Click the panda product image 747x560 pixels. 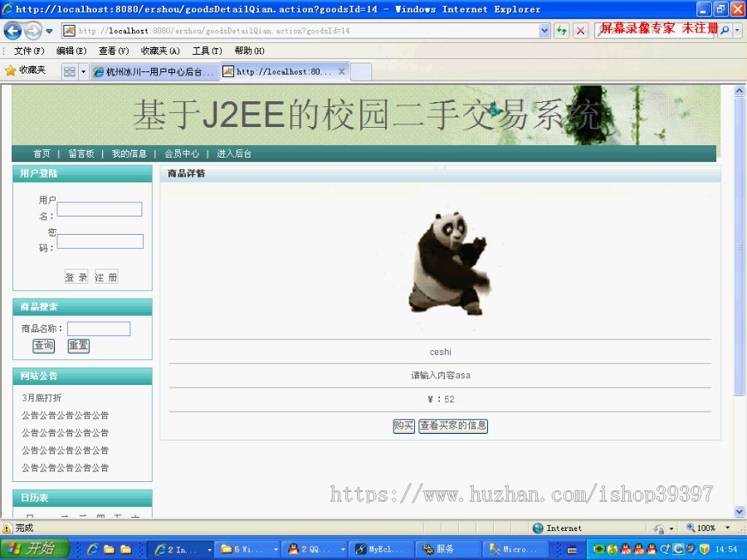pyautogui.click(x=449, y=263)
